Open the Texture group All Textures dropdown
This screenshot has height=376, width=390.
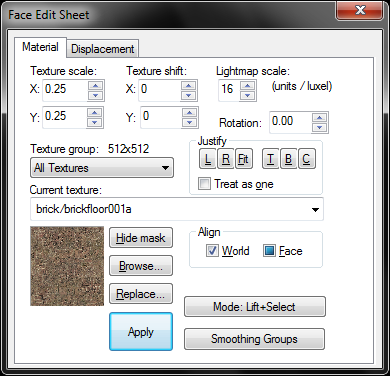tap(102, 168)
